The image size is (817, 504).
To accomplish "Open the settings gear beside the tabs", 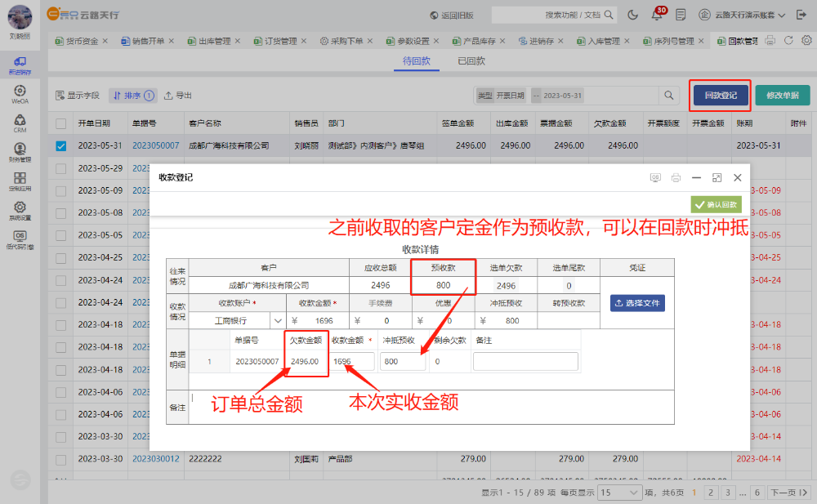I will pos(806,41).
